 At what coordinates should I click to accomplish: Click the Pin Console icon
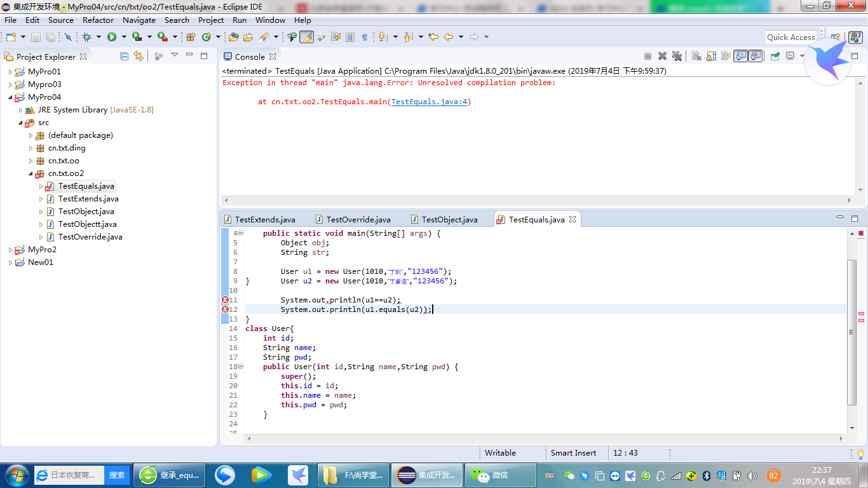coord(775,56)
